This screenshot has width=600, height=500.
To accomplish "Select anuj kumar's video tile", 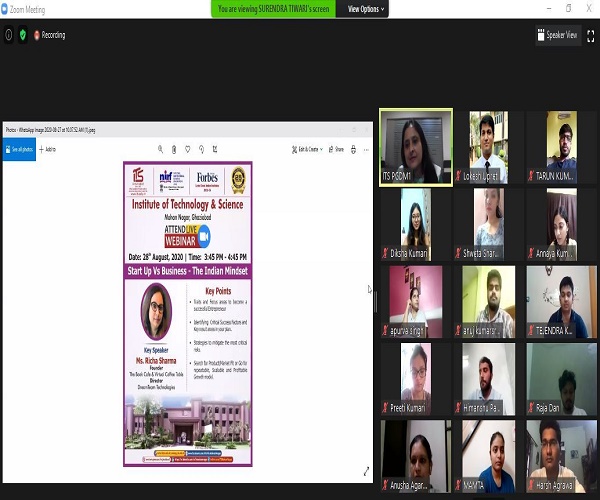I will [x=488, y=302].
